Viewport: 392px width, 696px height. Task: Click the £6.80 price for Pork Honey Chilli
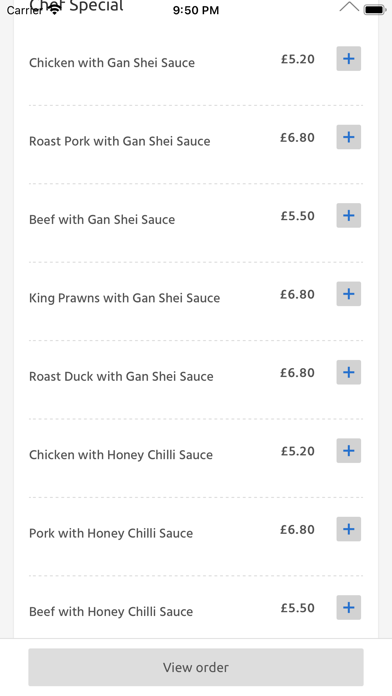point(297,530)
